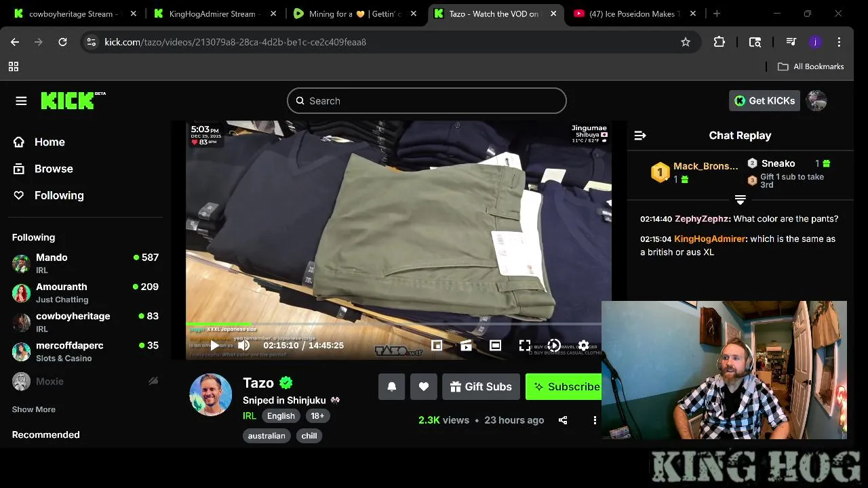Select the 18+ tag
Viewport: 868px width, 488px height.
pyautogui.click(x=317, y=416)
